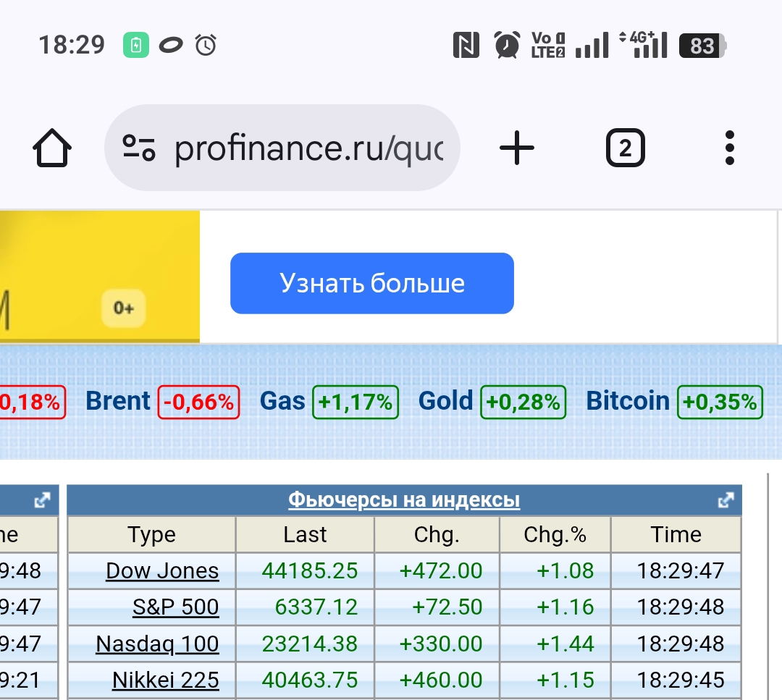
Task: Open site settings icon in address bar
Action: pos(138,148)
